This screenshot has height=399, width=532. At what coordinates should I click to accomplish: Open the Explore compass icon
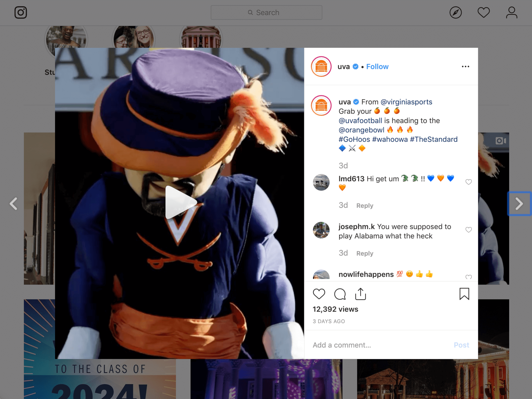455,12
